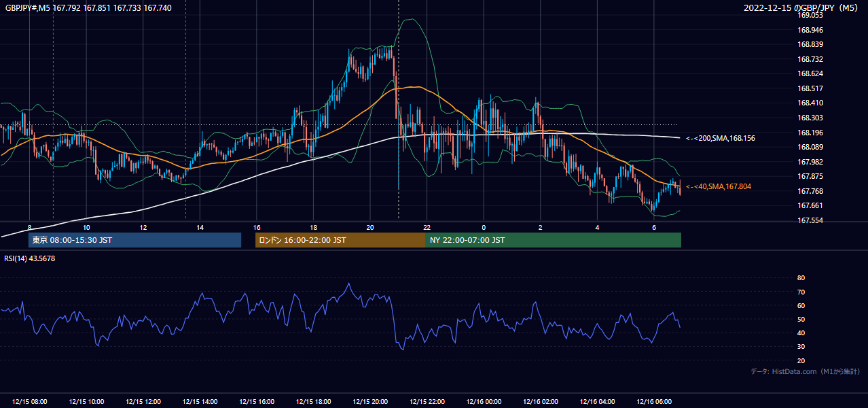Click the 168.089 price axis value
This screenshot has width=868, height=408.
click(x=810, y=147)
